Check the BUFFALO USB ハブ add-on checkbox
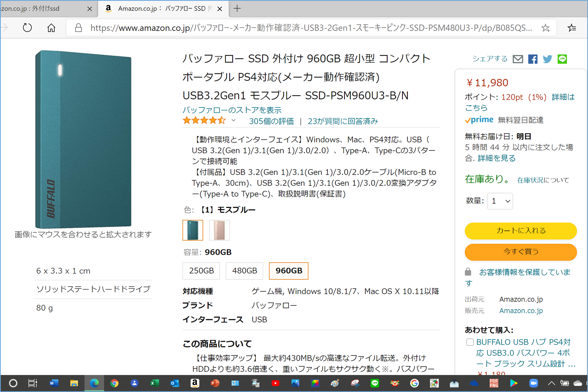The width and height of the screenshot is (588, 392). point(470,342)
